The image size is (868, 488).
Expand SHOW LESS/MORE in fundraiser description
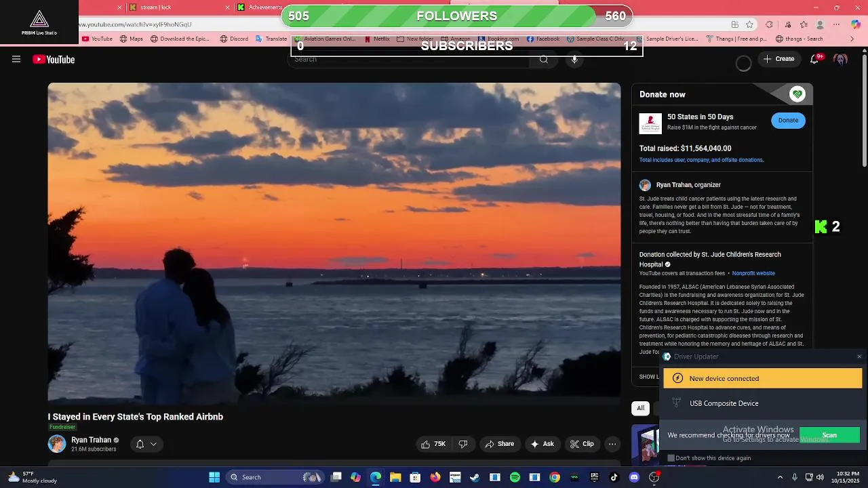[x=649, y=377]
